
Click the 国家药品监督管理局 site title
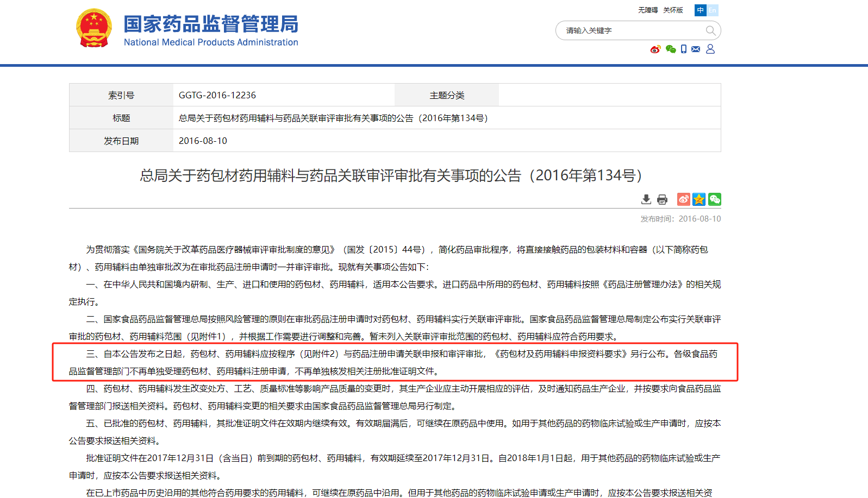tap(211, 24)
